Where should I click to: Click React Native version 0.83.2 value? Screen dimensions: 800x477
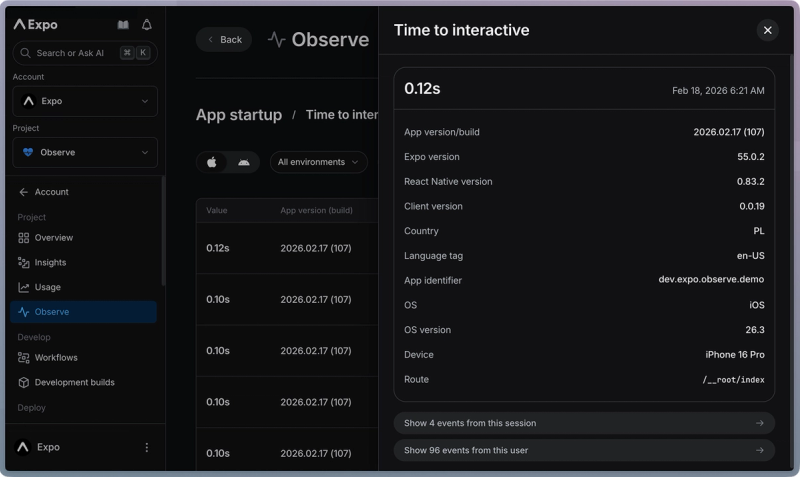(x=751, y=182)
